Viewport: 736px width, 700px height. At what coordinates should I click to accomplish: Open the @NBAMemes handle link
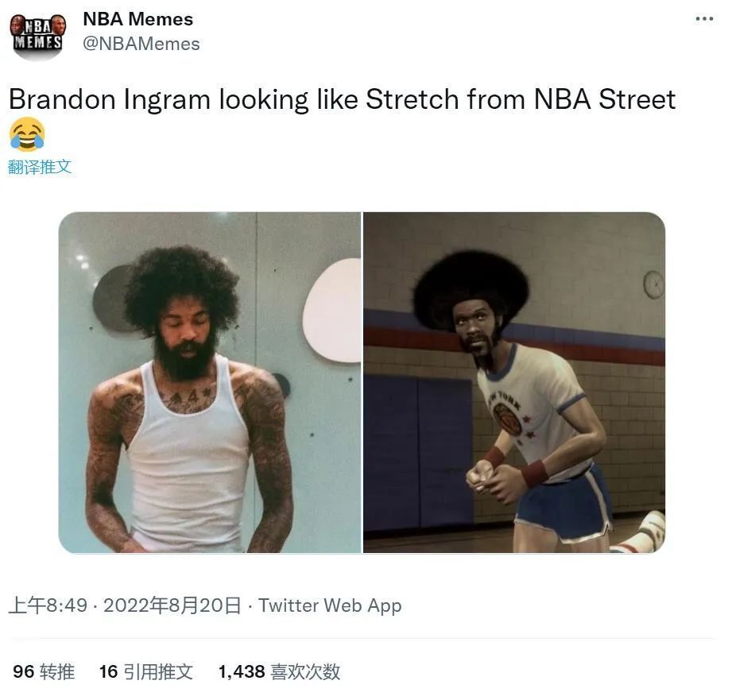[141, 44]
